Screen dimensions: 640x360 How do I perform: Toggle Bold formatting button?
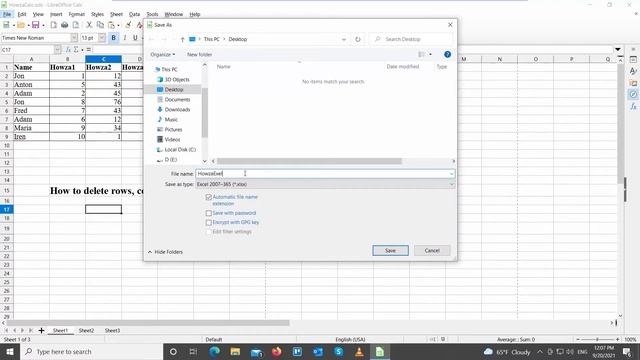113,38
